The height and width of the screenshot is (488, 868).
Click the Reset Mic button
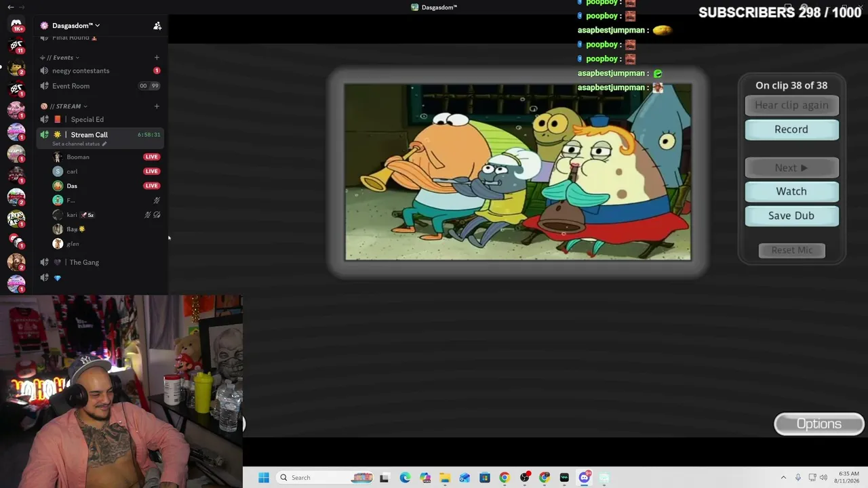click(x=791, y=250)
